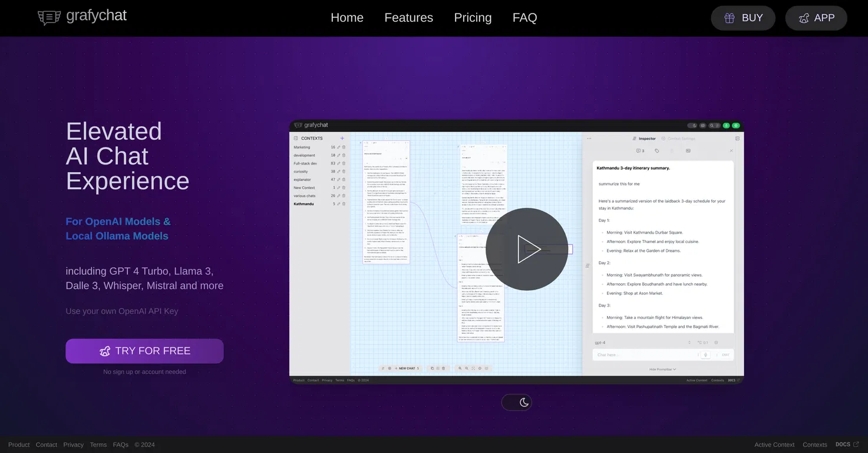Open the Product footer link
Viewport: 868px width, 453px height.
click(x=19, y=445)
